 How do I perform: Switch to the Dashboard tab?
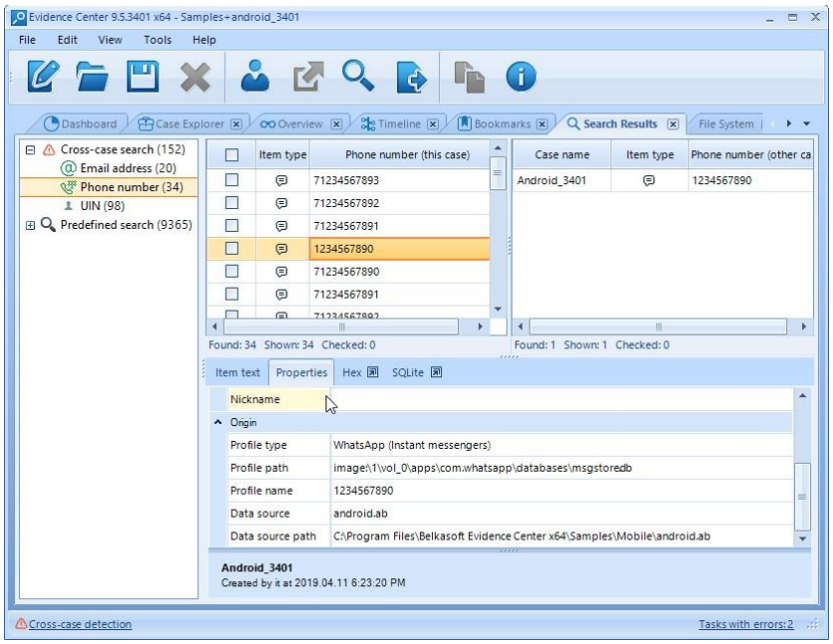click(x=81, y=123)
